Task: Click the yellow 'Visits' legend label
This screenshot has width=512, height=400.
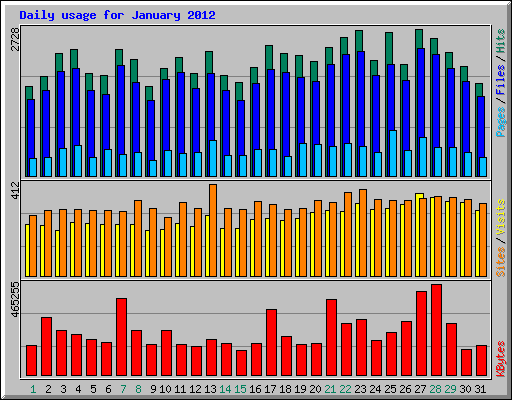Action: (x=501, y=217)
